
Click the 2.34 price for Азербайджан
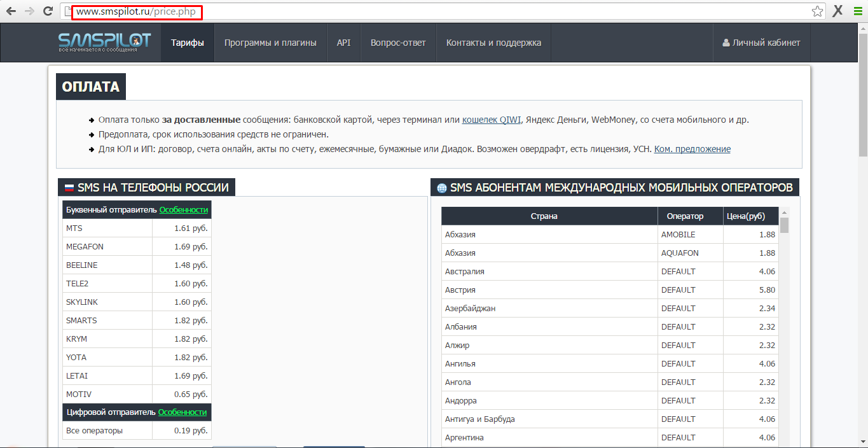(x=750, y=308)
